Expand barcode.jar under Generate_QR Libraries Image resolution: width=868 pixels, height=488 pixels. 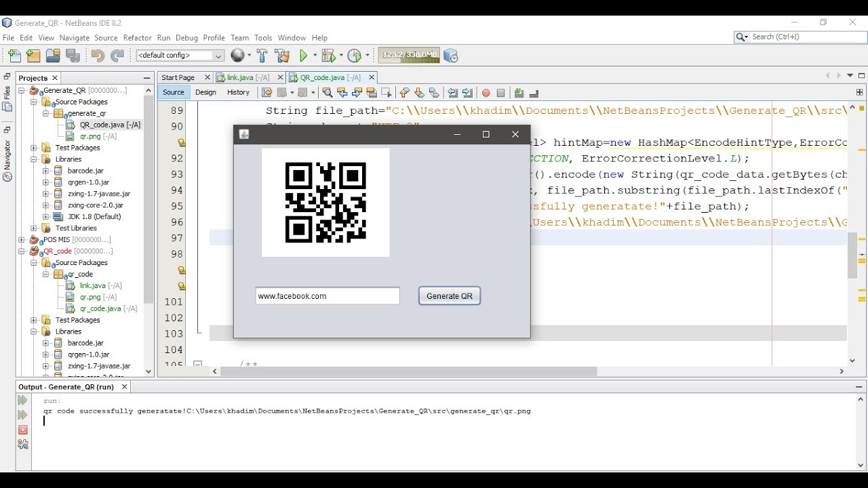point(45,171)
